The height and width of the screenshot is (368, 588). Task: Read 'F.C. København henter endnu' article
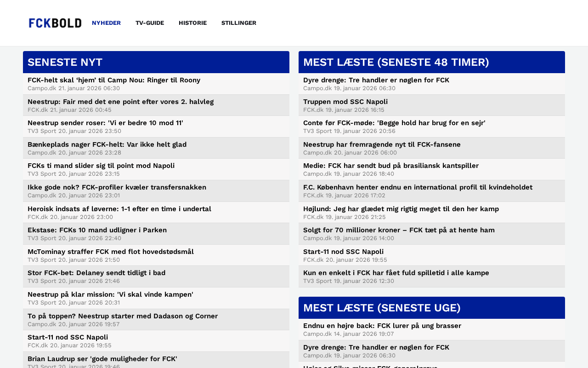418,187
